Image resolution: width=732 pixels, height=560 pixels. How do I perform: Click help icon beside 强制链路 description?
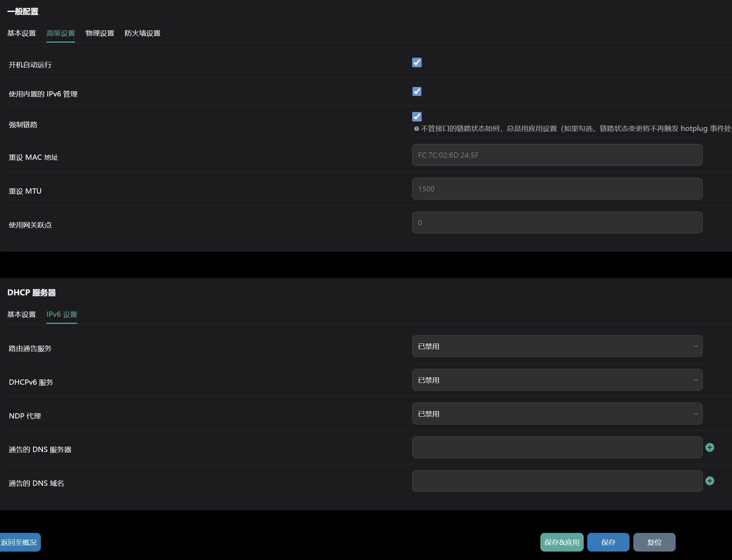click(x=416, y=129)
